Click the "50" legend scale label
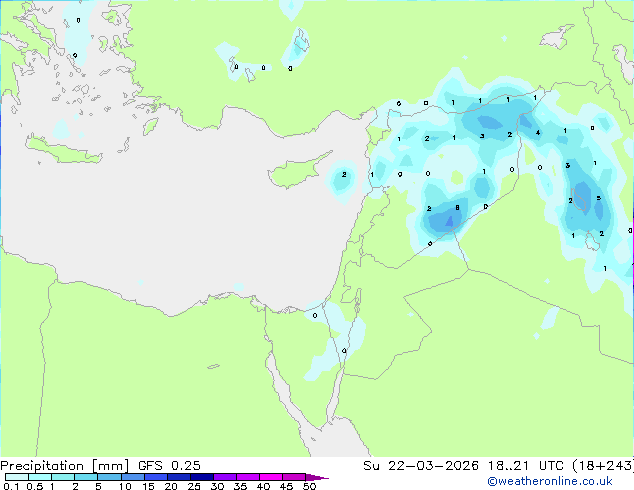 [x=309, y=486]
